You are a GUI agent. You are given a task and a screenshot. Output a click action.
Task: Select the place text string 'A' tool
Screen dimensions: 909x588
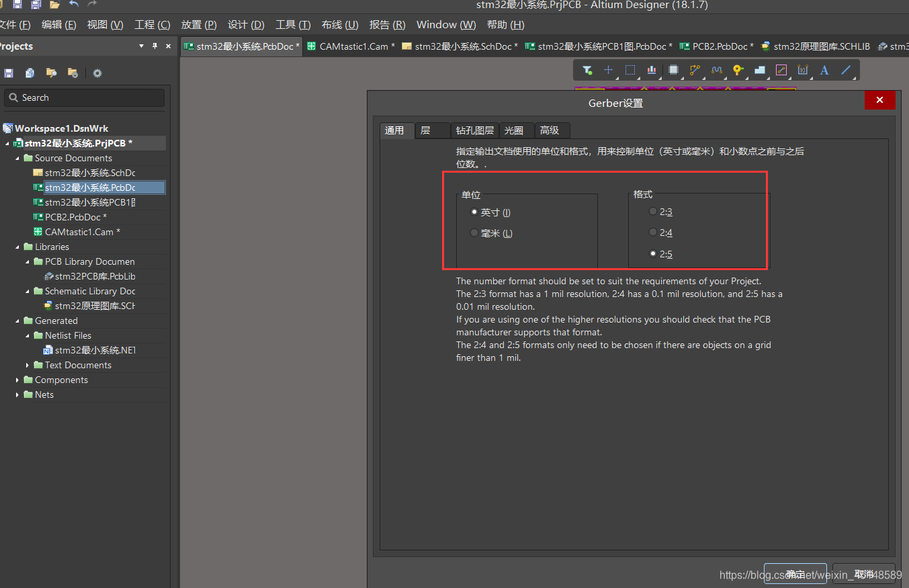tap(824, 70)
